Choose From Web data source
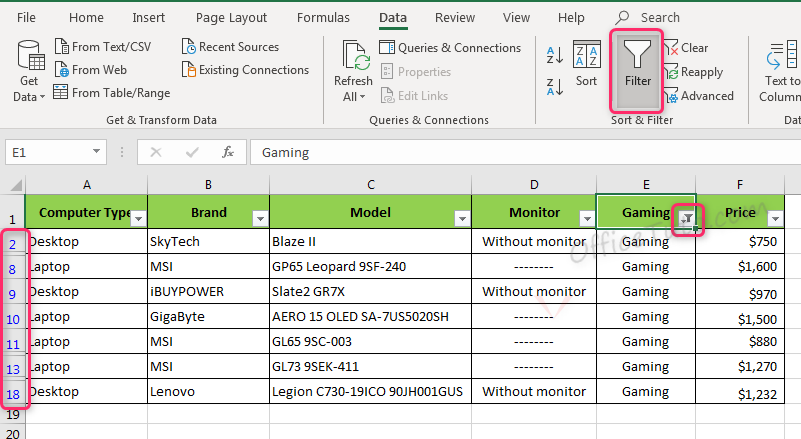801x439 pixels. tap(91, 70)
